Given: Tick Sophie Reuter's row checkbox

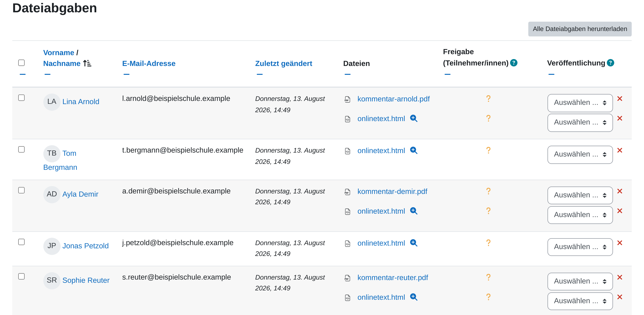Looking at the screenshot, I should (21, 276).
